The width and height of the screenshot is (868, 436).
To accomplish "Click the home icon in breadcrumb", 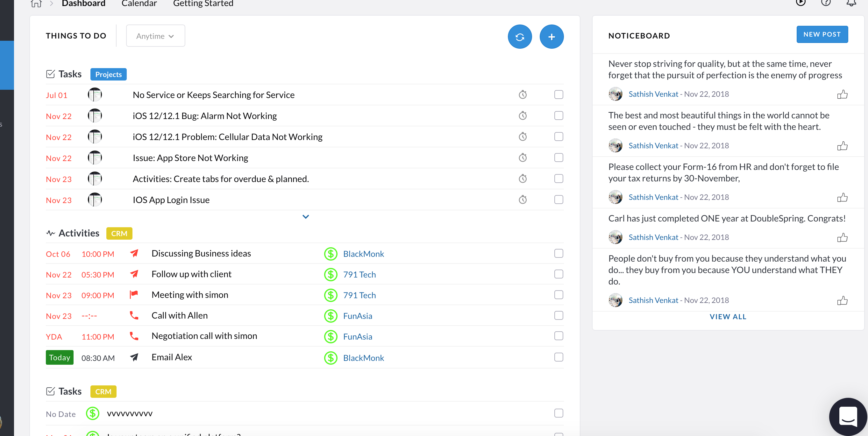I will 36,4.
